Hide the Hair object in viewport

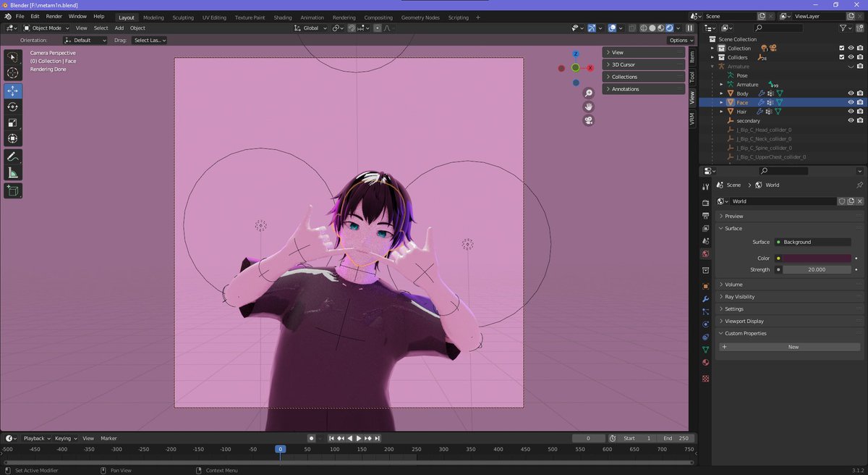point(851,112)
